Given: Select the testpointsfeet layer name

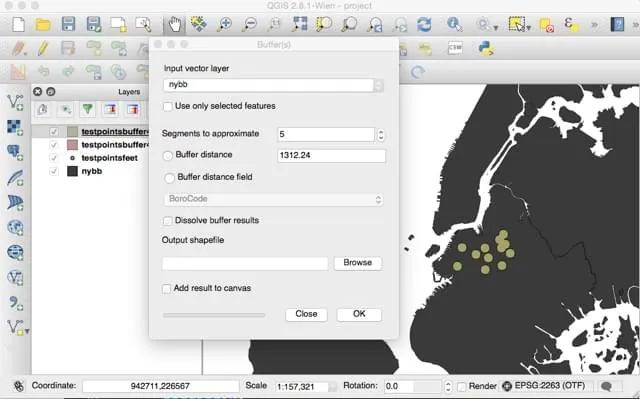Looking at the screenshot, I should point(109,158).
